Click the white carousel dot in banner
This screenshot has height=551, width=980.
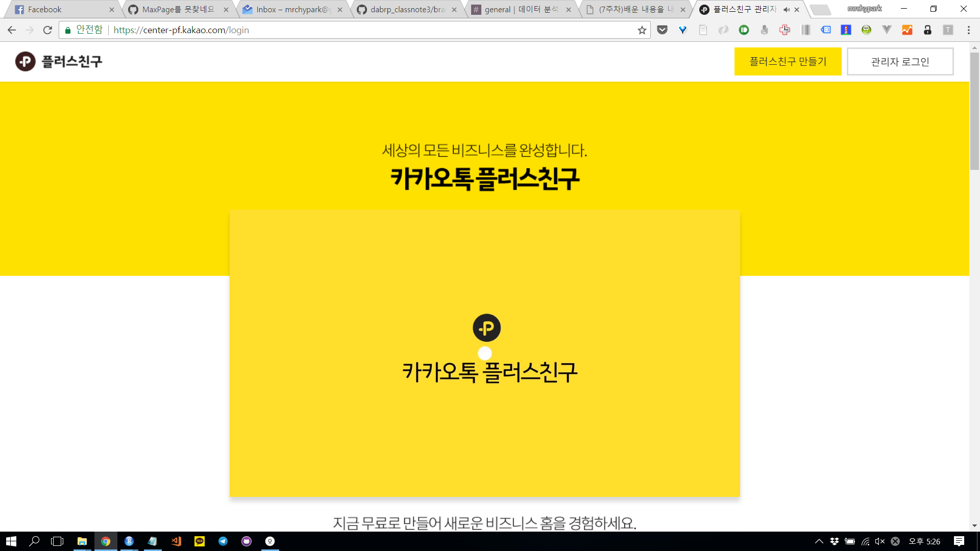(485, 353)
